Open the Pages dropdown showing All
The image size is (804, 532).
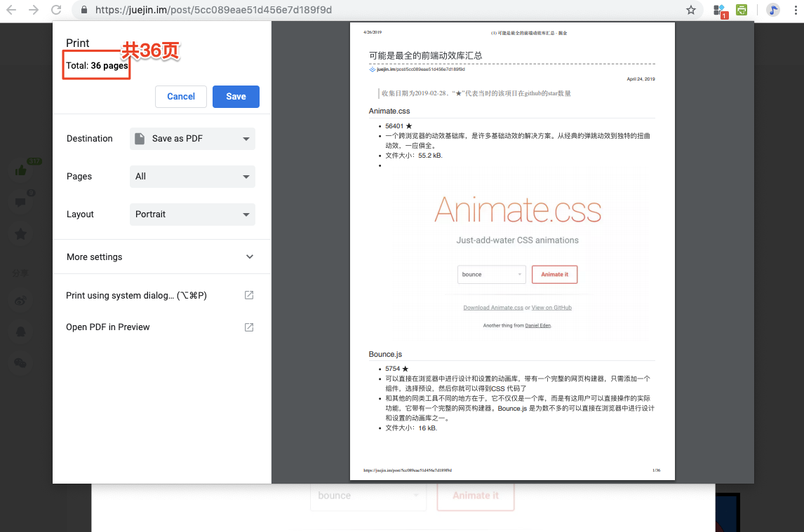[192, 176]
